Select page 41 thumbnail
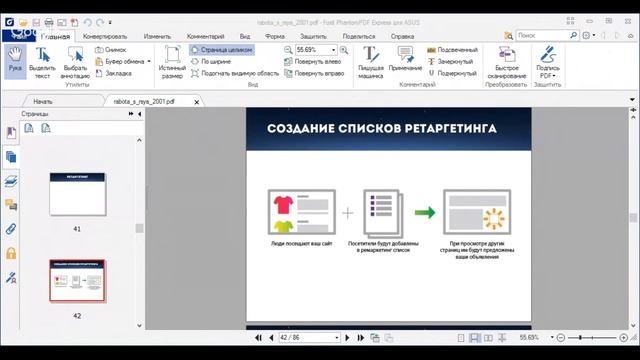This screenshot has height=360, width=640. click(x=78, y=194)
